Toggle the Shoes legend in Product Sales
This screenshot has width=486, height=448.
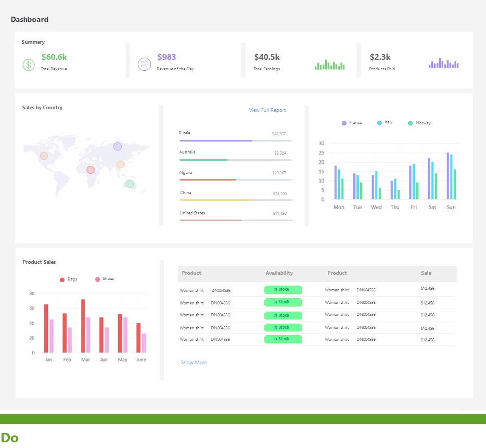[x=105, y=279]
